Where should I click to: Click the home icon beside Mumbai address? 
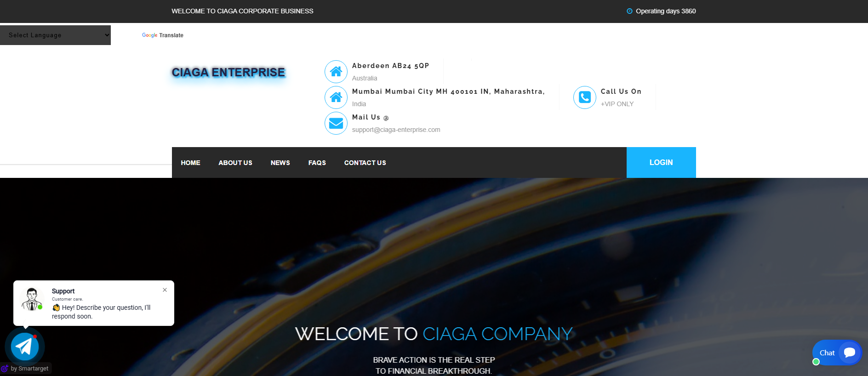pos(336,97)
